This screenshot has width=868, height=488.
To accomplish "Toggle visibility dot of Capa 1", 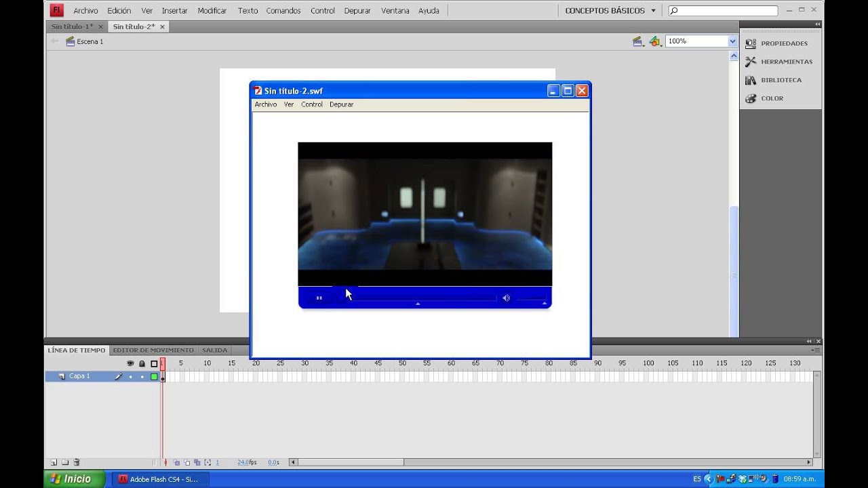I will coord(130,376).
